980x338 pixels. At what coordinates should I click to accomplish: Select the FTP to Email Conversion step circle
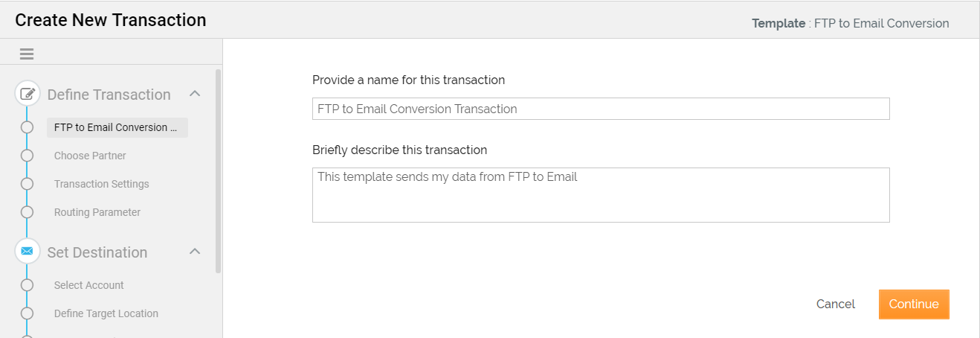28,127
